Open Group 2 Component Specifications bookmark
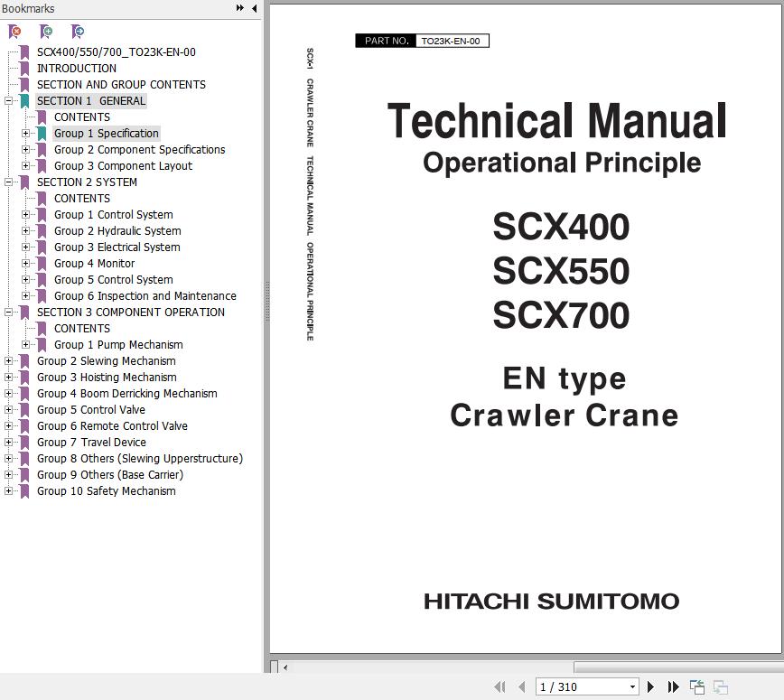784x700 pixels. [x=139, y=150]
